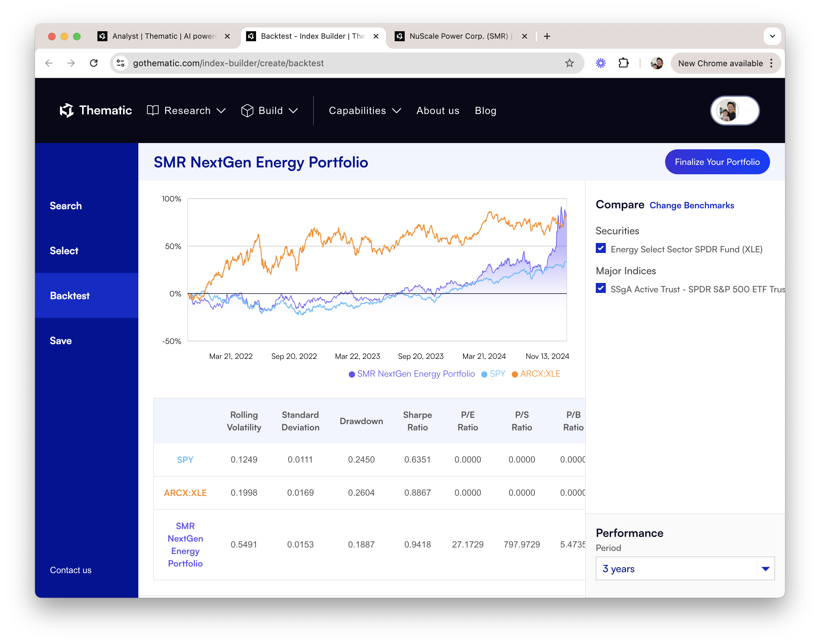Click SMR NextGen Energy Portfolio row label
Viewport: 820px width, 644px height.
pos(185,544)
